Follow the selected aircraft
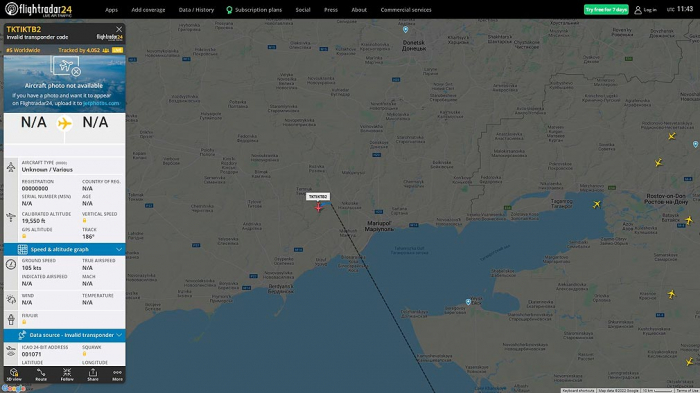The width and height of the screenshot is (700, 393). point(67,374)
